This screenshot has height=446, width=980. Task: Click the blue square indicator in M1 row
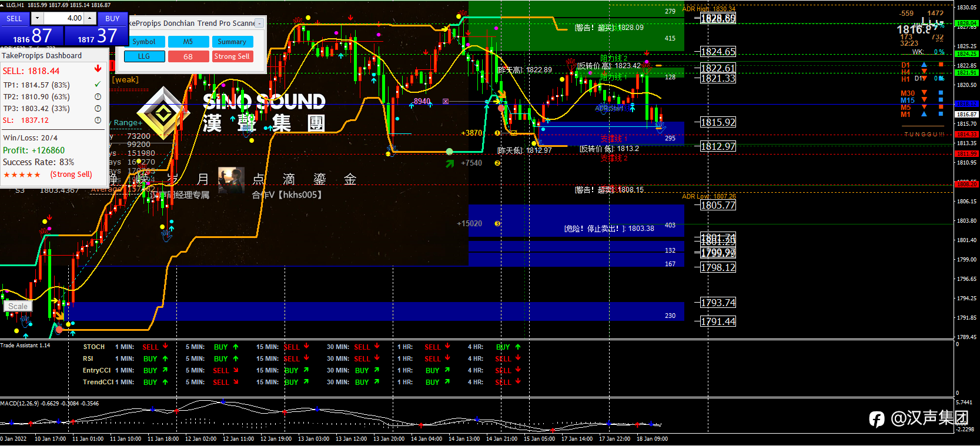coord(941,114)
